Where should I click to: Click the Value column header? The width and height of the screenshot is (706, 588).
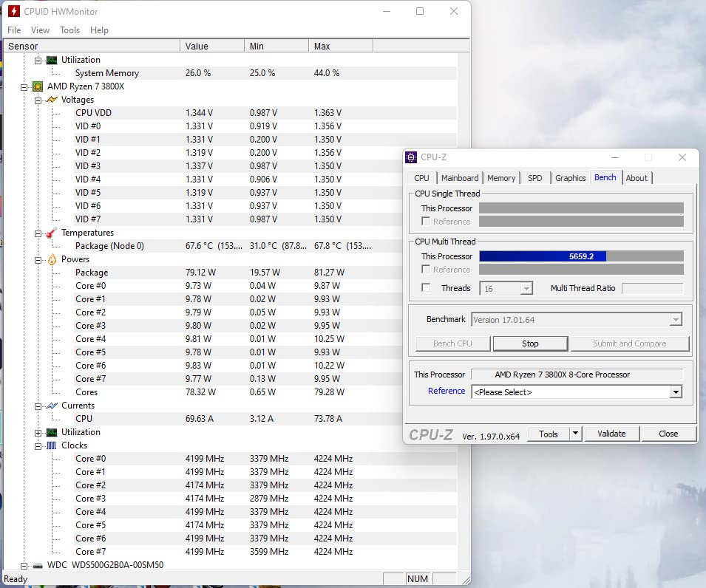[x=212, y=46]
